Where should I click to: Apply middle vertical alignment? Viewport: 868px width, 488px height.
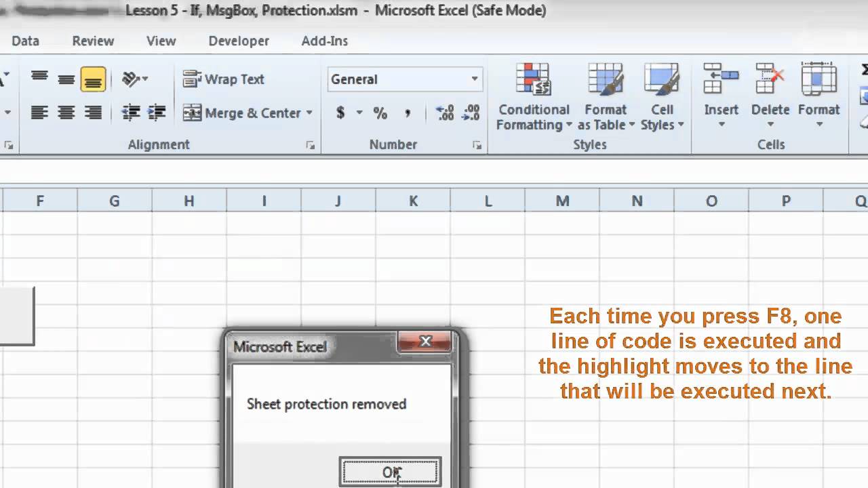[66, 79]
